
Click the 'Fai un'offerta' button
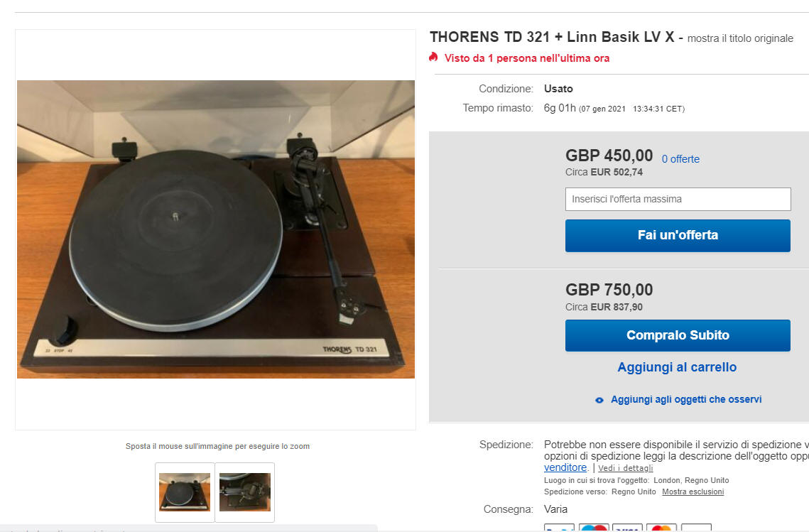click(x=678, y=235)
